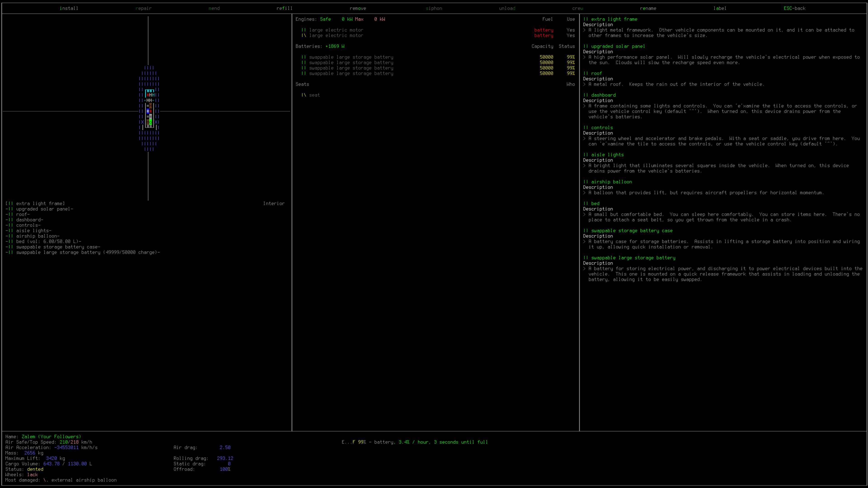
Task: Click the E...F battery fuel gauge
Action: click(x=348, y=442)
